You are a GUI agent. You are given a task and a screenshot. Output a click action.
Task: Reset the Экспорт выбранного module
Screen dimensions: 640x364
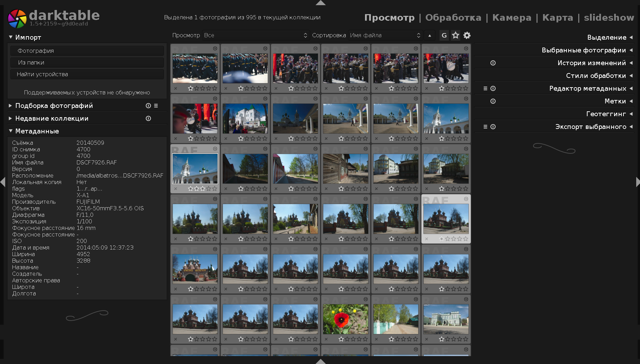point(493,127)
